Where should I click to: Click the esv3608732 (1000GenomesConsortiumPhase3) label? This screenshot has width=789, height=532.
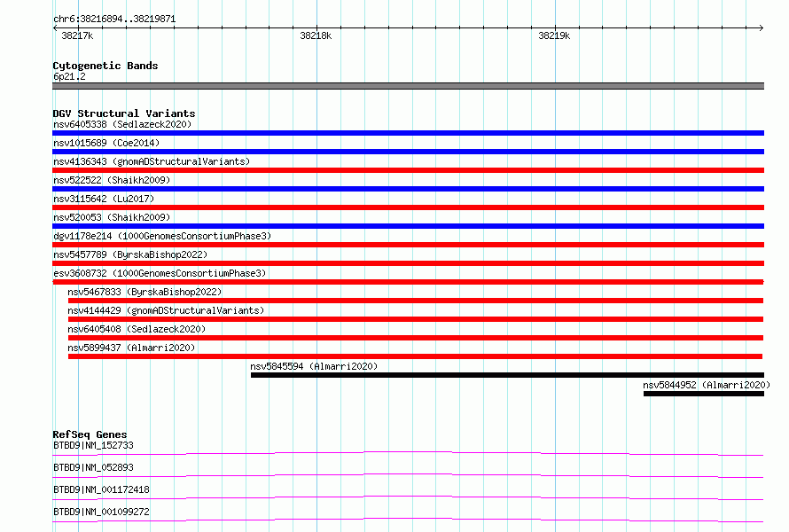[160, 273]
